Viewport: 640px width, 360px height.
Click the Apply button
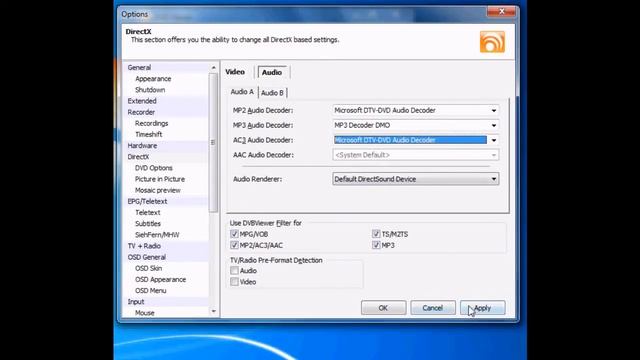(x=482, y=308)
